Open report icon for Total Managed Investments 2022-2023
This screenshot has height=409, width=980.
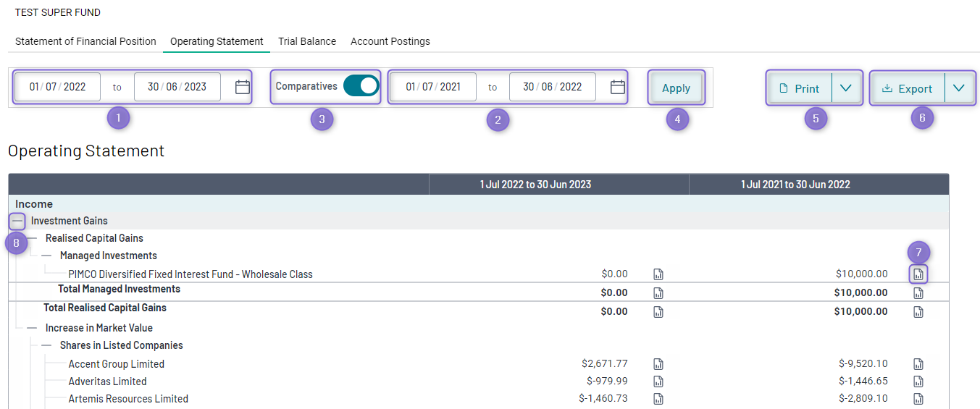coord(658,293)
